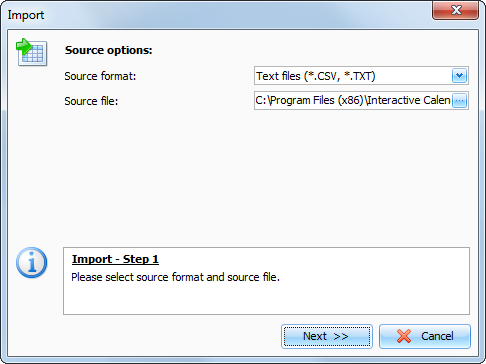The height and width of the screenshot is (364, 486).
Task: Click the blue information icon
Action: pyautogui.click(x=32, y=263)
